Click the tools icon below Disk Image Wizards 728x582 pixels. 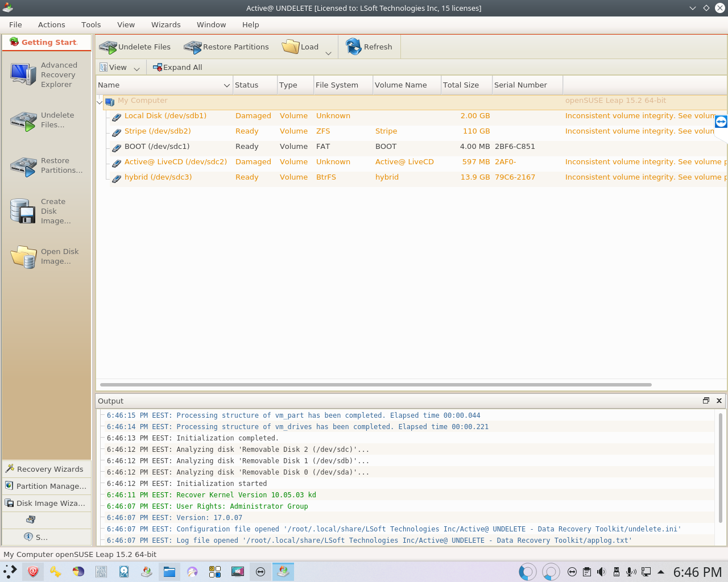(31, 519)
